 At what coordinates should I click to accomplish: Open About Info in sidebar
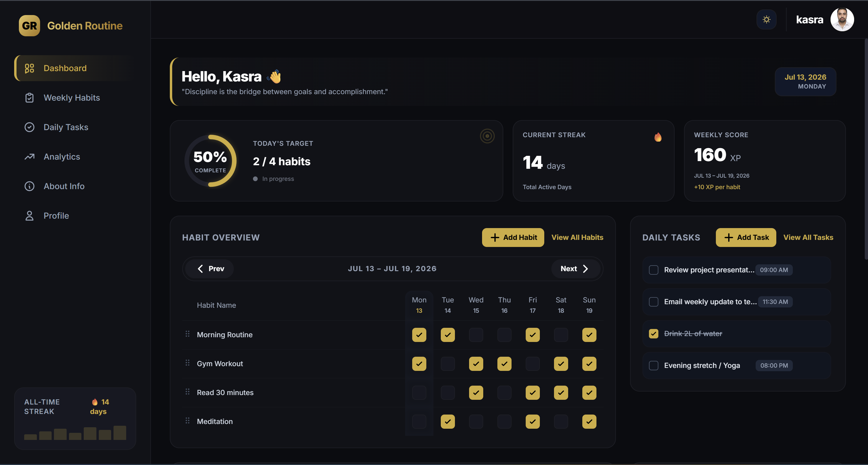[75, 186]
